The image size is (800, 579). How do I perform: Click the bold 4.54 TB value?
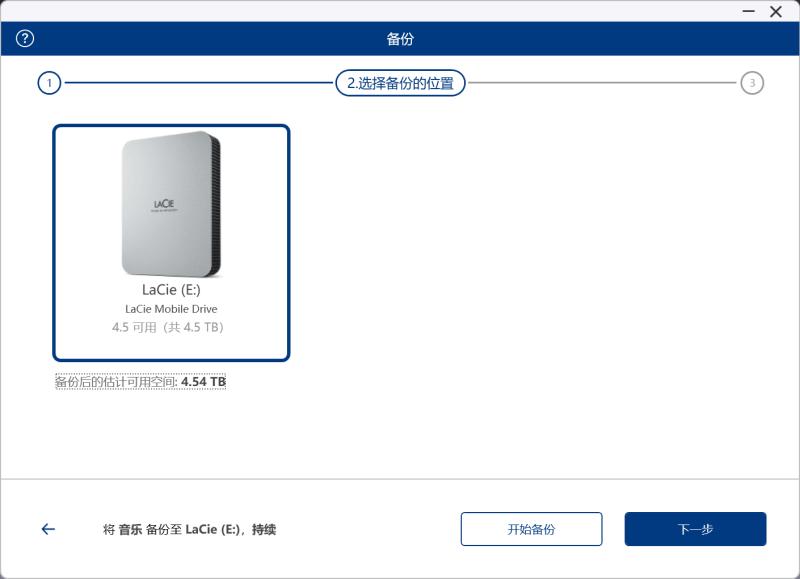coord(203,382)
